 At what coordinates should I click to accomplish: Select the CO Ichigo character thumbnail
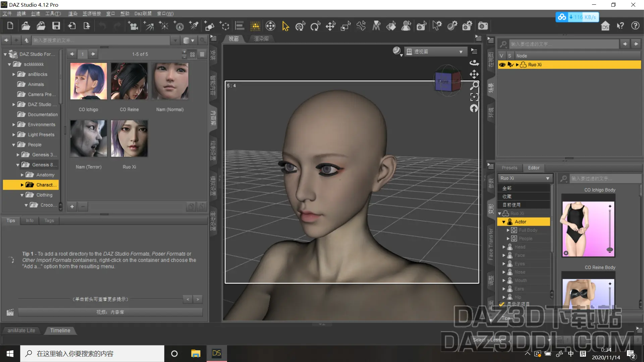(89, 81)
